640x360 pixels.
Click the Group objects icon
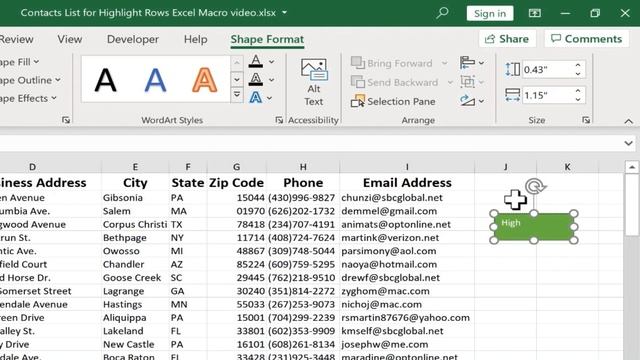coord(467,82)
